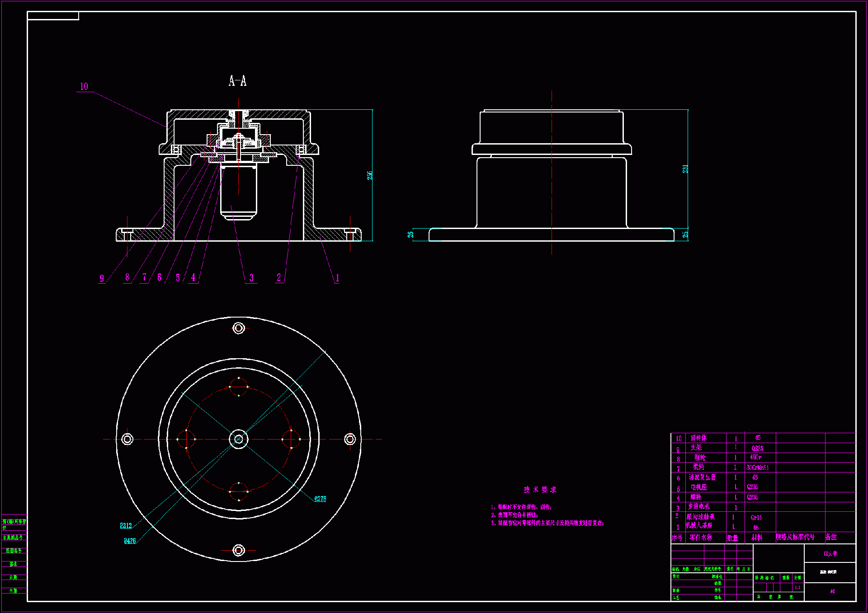
Task: Select 回转体 row in parts list
Action: pos(698,438)
